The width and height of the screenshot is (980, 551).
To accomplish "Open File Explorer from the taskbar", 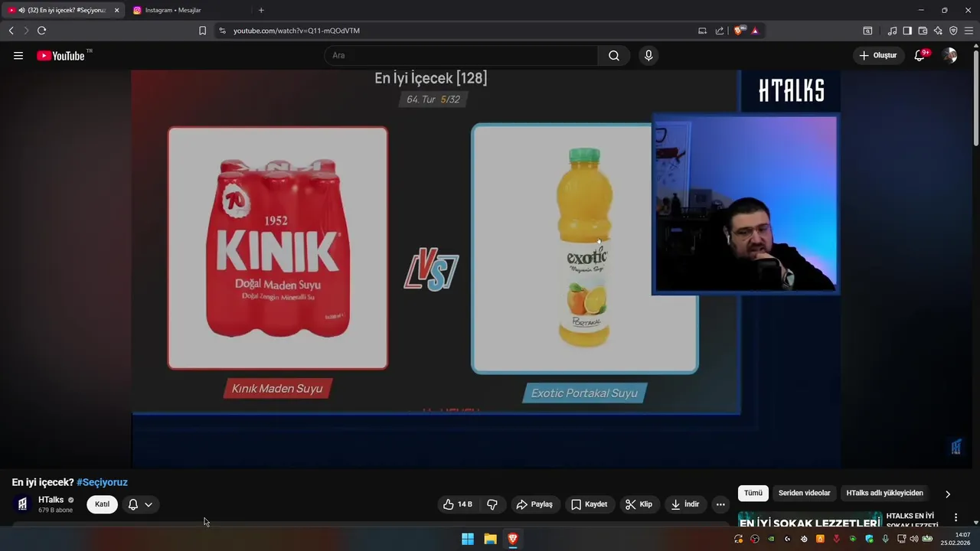I will pyautogui.click(x=490, y=539).
